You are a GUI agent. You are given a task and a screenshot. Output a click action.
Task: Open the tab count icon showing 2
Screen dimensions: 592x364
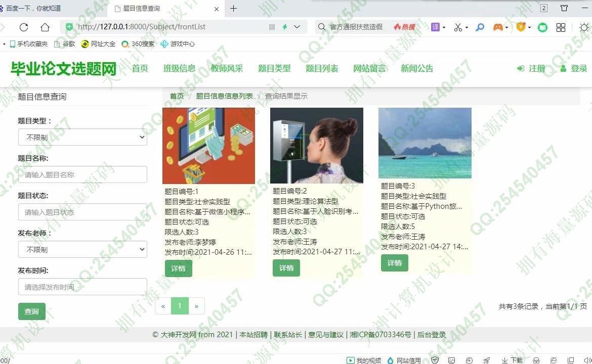coord(544,8)
